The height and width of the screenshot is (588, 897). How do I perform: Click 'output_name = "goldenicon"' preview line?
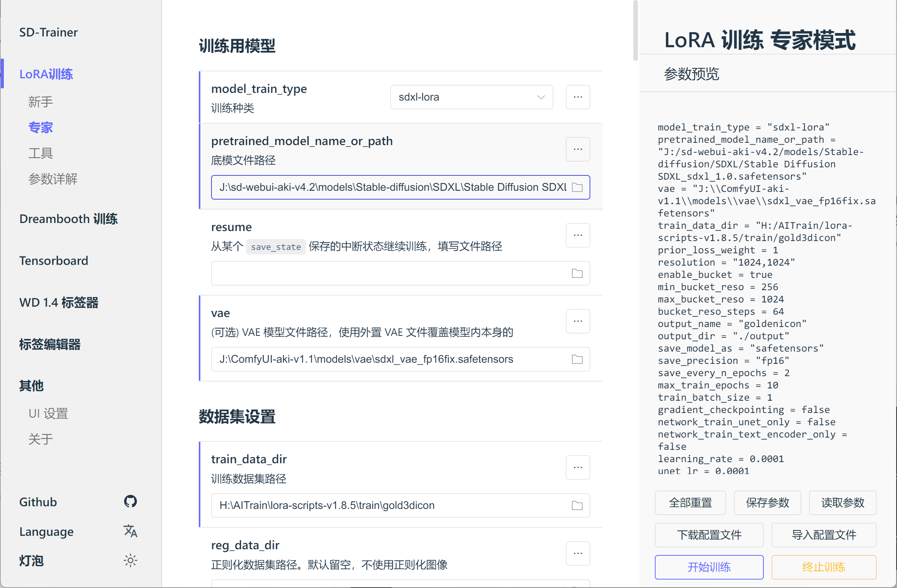732,324
